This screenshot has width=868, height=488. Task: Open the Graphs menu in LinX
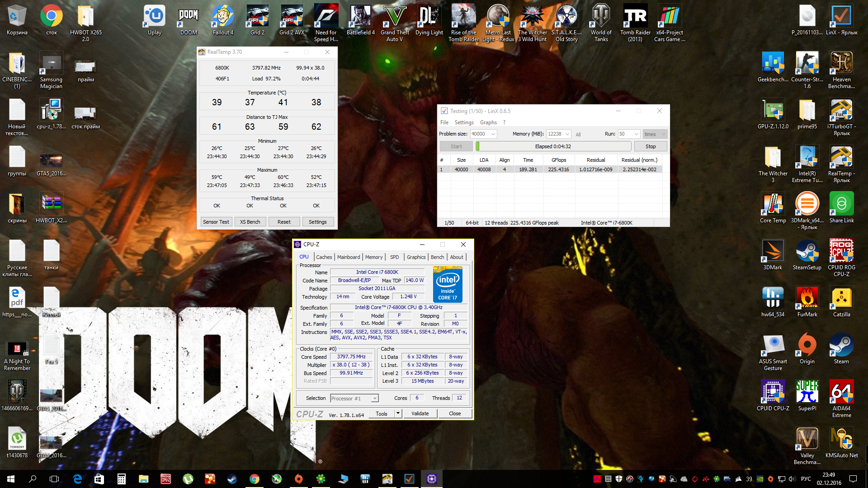click(x=488, y=122)
